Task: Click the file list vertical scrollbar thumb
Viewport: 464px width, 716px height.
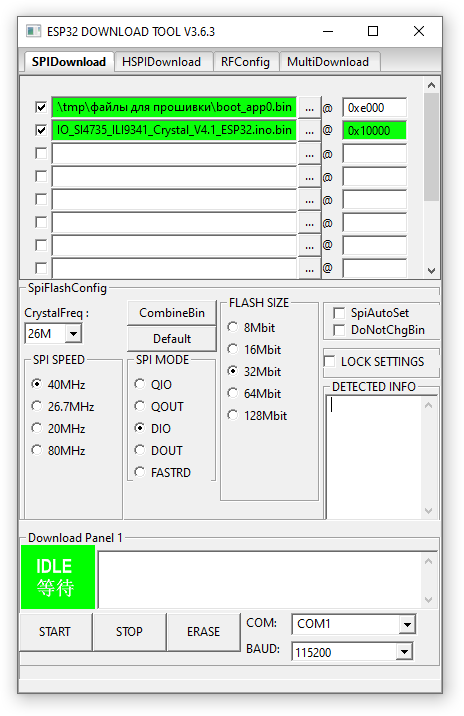Action: [x=431, y=147]
